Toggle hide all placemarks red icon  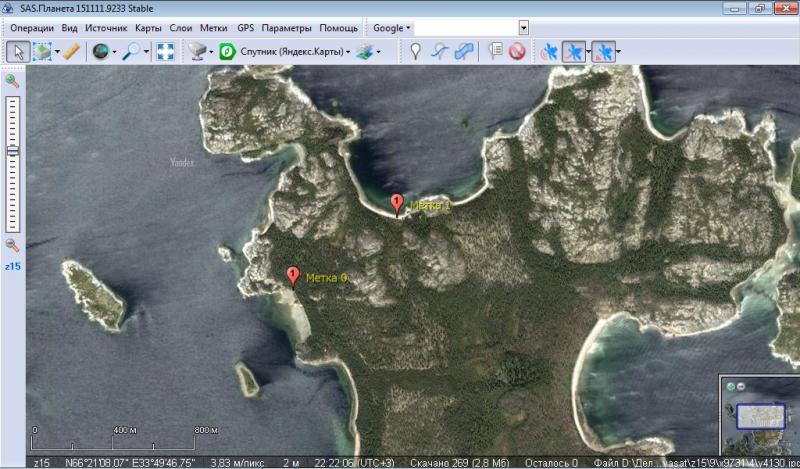tap(517, 51)
